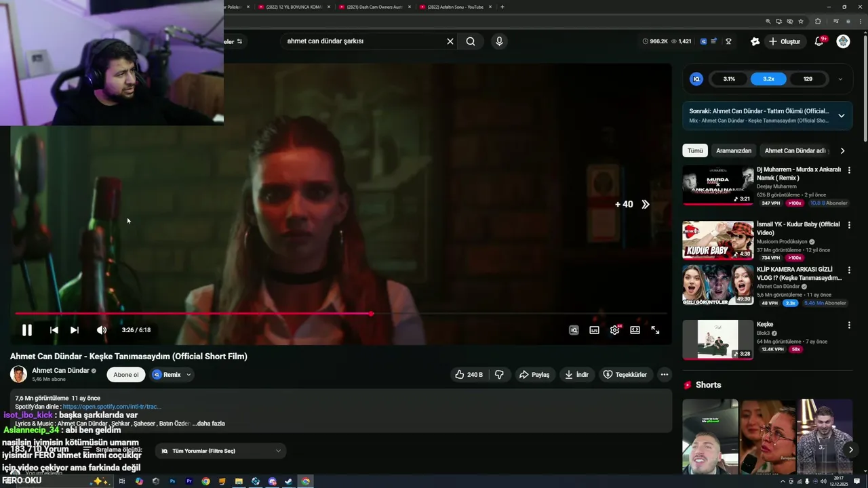Open the Keşke Blok3 video thumbnail
The image size is (868, 488).
(718, 340)
